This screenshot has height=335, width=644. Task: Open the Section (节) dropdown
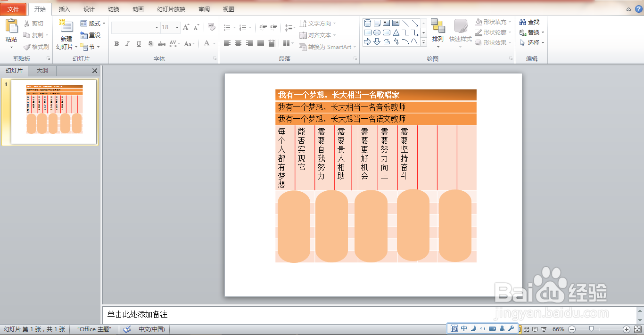click(x=90, y=47)
